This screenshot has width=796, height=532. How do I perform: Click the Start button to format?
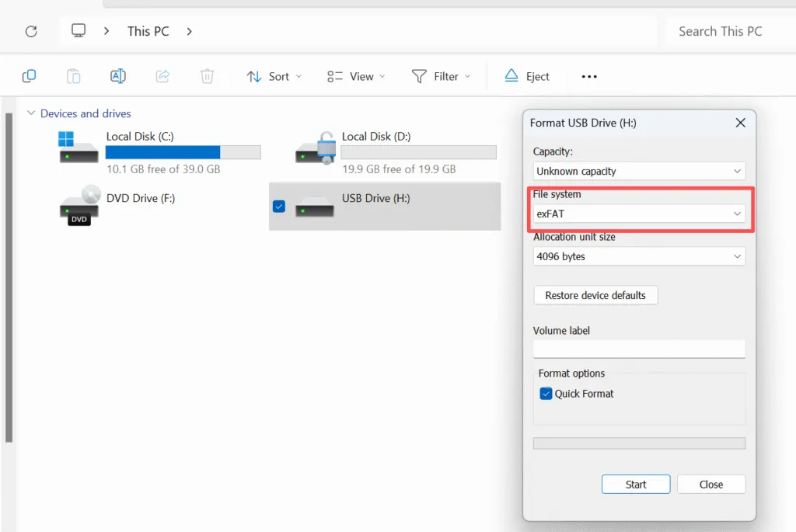click(x=635, y=484)
